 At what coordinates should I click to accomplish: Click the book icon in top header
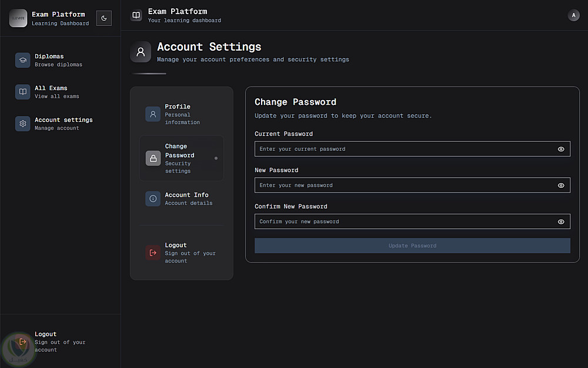pos(136,15)
